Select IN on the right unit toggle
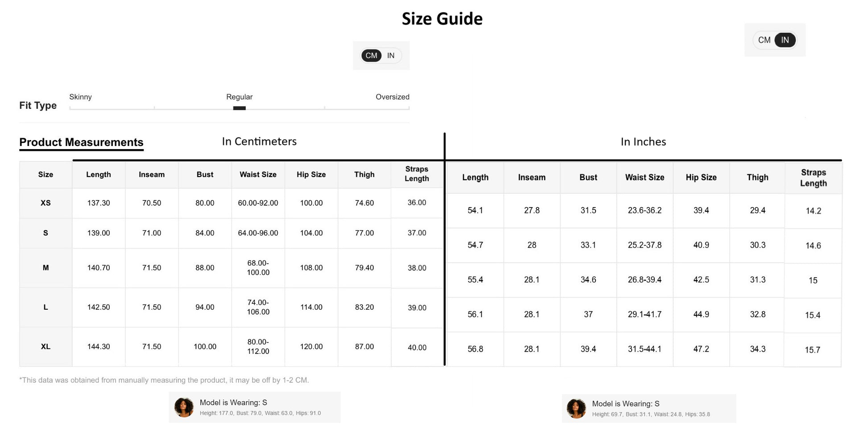 [x=785, y=40]
